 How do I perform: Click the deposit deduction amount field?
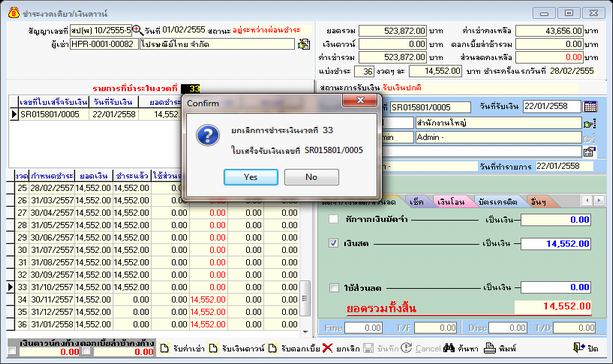click(556, 220)
